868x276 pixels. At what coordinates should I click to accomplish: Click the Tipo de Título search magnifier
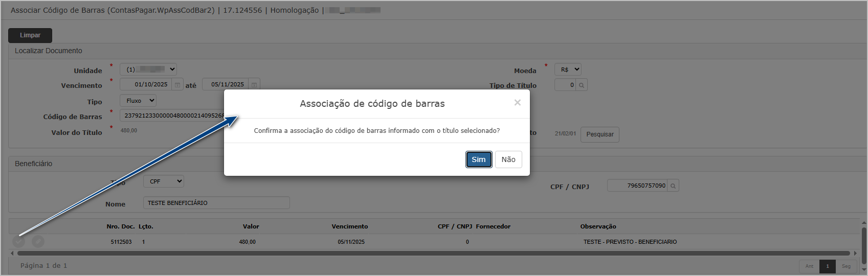pyautogui.click(x=582, y=85)
